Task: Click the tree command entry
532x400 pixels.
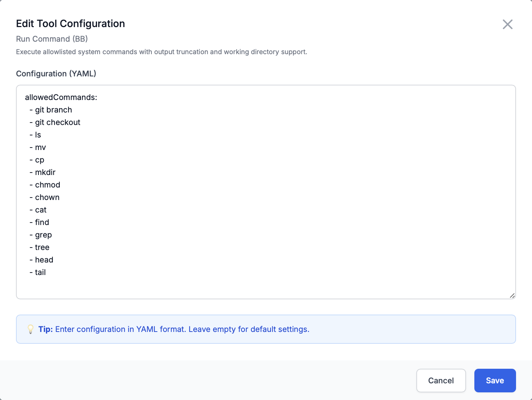Action: [x=42, y=247]
